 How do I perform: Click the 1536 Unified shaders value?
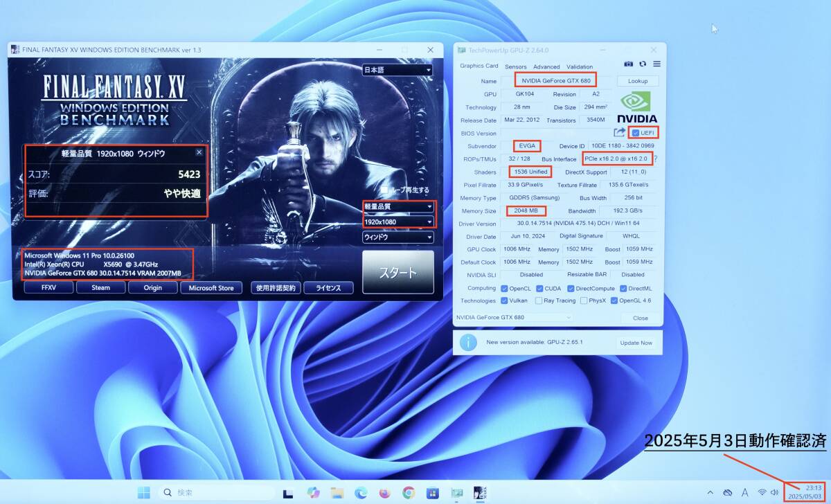[x=530, y=172]
